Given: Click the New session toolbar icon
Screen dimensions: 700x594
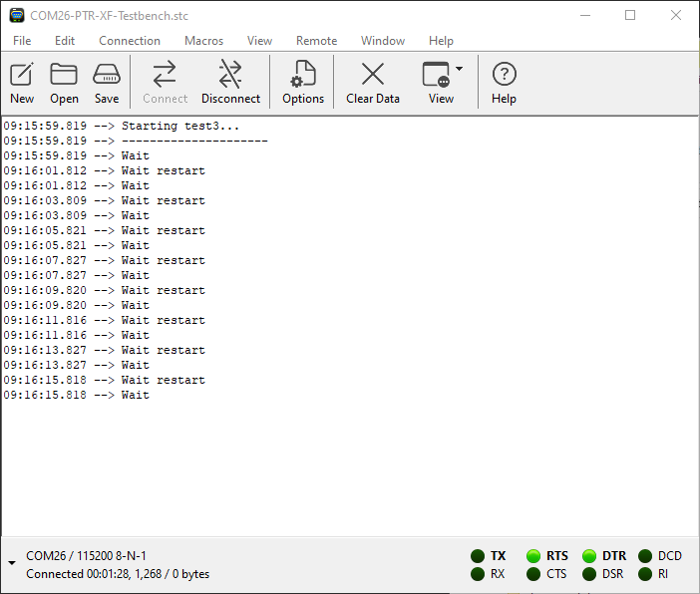Looking at the screenshot, I should tap(22, 75).
